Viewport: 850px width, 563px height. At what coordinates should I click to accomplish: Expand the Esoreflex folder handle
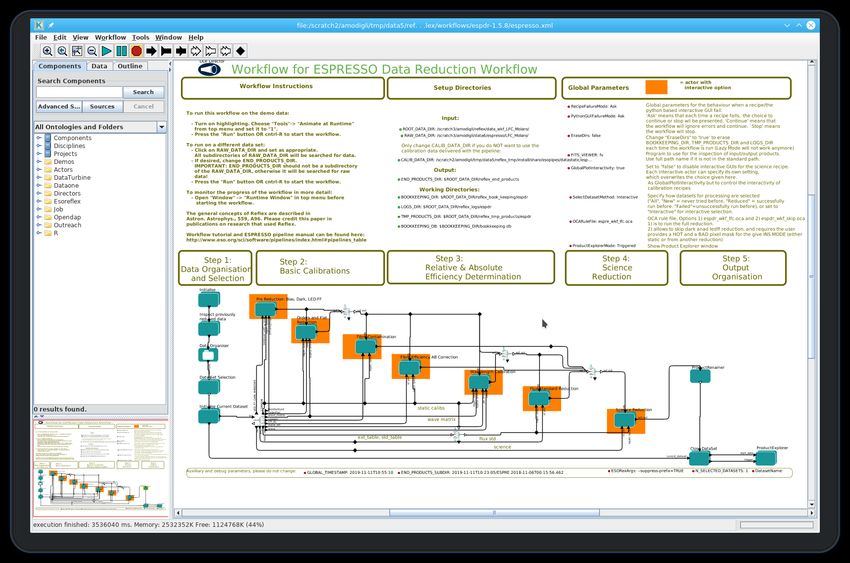click(39, 201)
